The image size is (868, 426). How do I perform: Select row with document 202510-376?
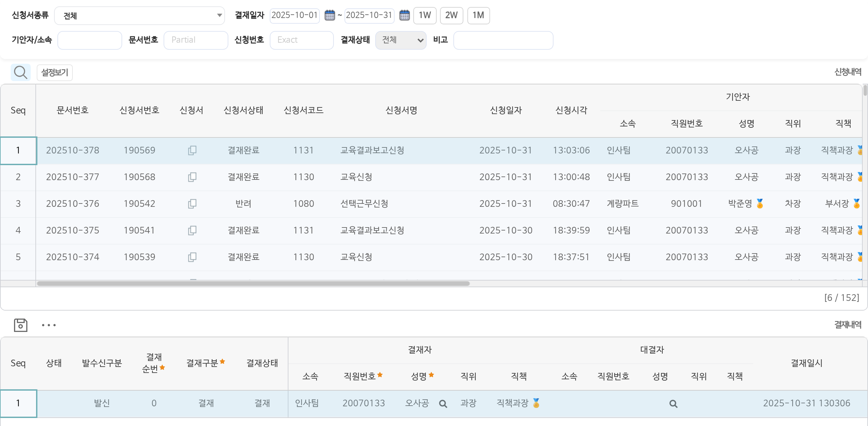(x=431, y=203)
